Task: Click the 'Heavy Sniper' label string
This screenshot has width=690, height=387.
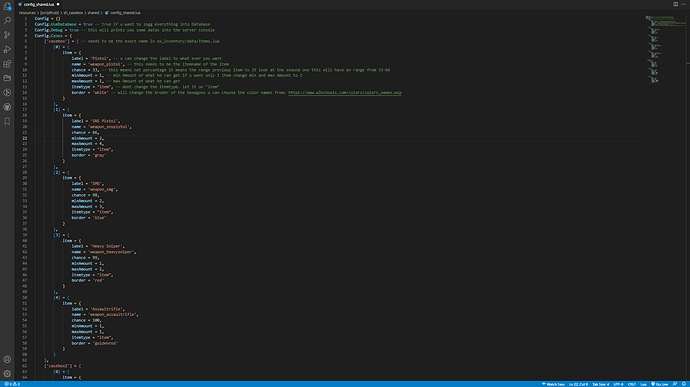Action: click(107, 246)
